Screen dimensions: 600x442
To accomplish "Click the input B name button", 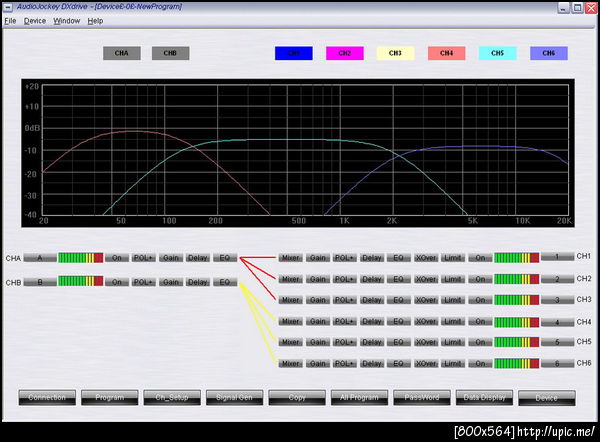I will click(40, 282).
